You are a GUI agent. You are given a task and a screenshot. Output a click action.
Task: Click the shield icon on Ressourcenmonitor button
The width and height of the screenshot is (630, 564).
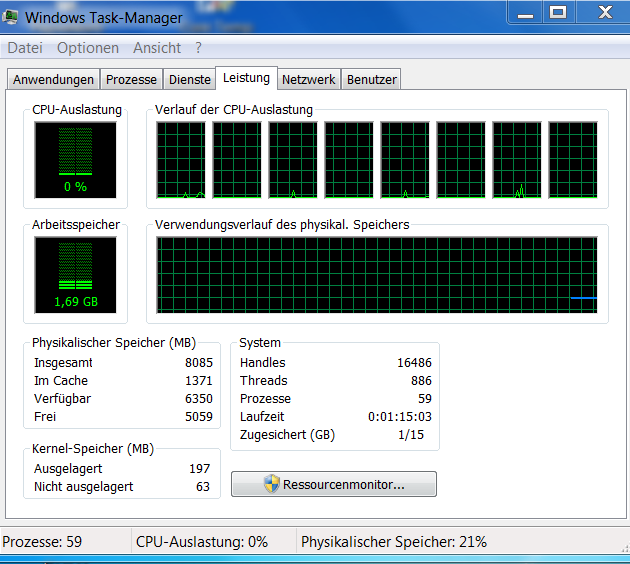[272, 484]
